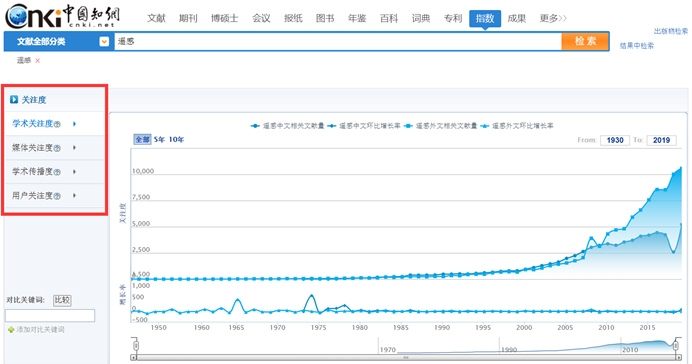Image resolution: width=692 pixels, height=364 pixels.
Task: Open the 词典 navigation tab
Action: (x=421, y=18)
